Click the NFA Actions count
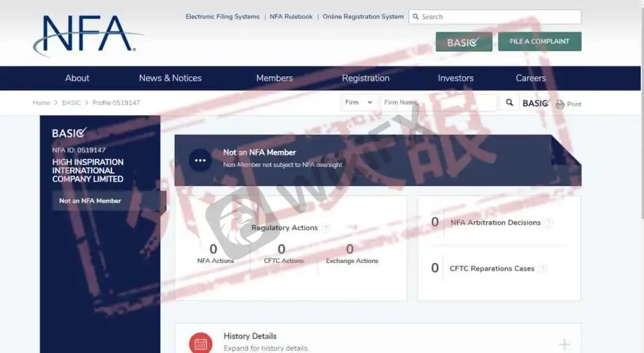Screen dimensions: 644x353 click(x=213, y=249)
